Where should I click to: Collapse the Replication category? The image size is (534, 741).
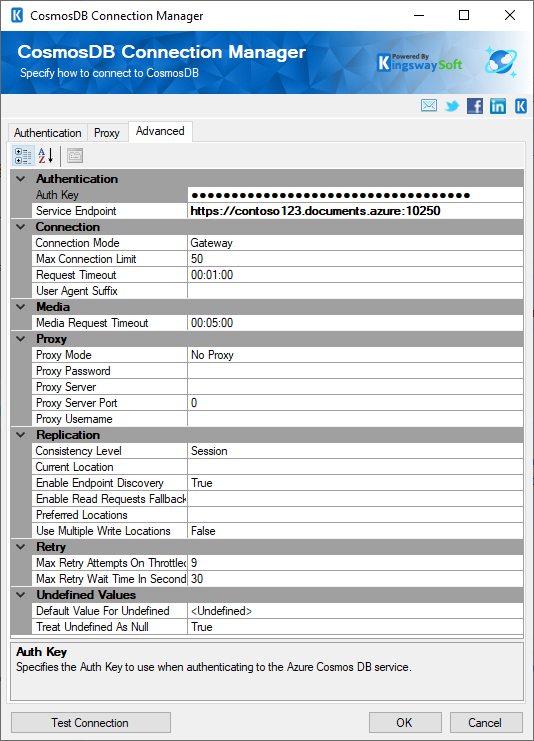21,435
